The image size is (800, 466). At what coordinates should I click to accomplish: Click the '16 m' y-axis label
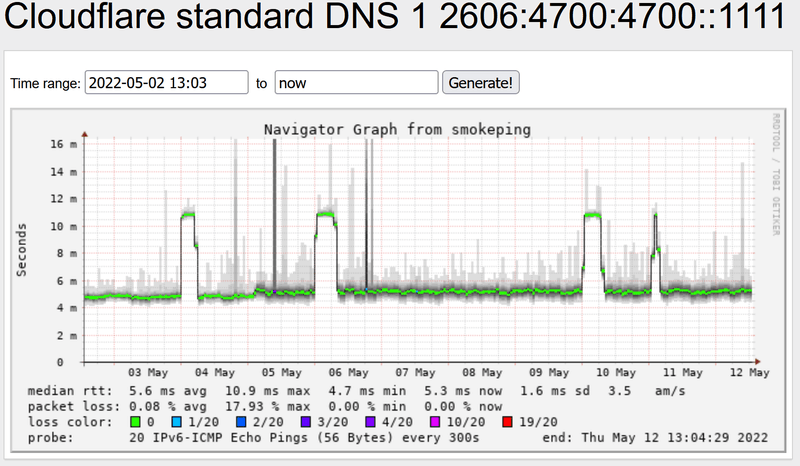64,144
